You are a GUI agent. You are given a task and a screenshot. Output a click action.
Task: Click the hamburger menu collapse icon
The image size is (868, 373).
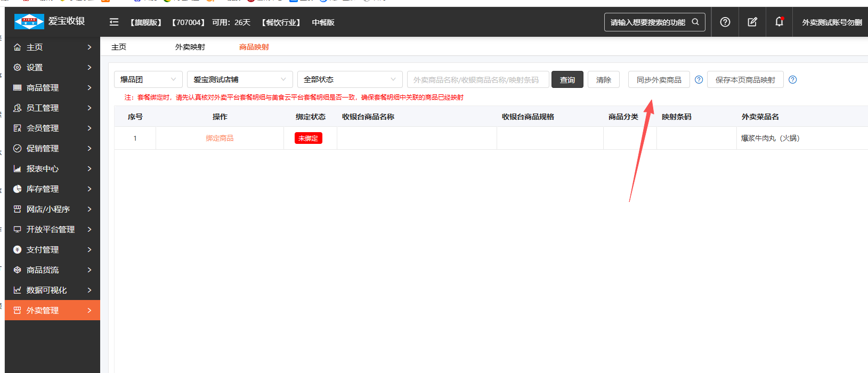(113, 22)
